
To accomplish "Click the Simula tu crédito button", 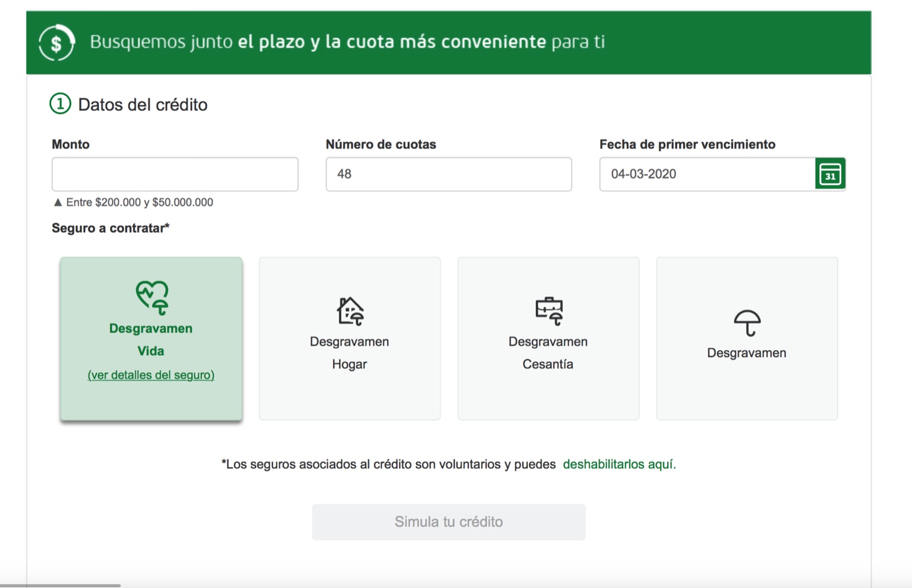I will (449, 522).
